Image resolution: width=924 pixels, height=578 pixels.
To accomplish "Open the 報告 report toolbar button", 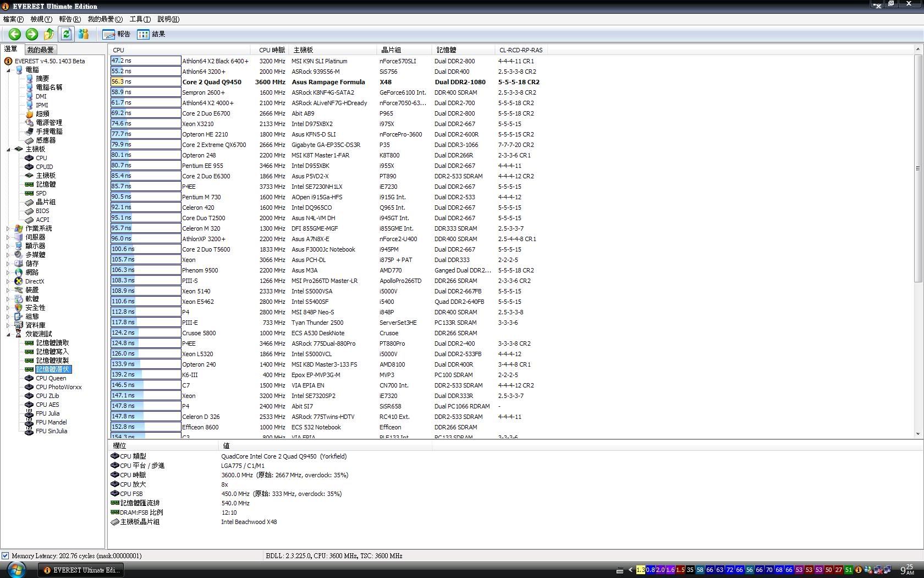I will (117, 34).
